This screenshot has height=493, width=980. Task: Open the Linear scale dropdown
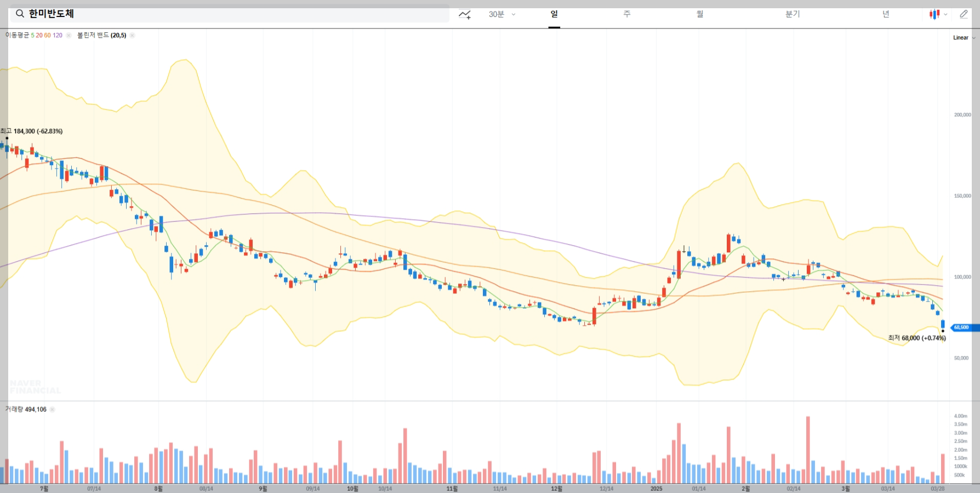(964, 38)
